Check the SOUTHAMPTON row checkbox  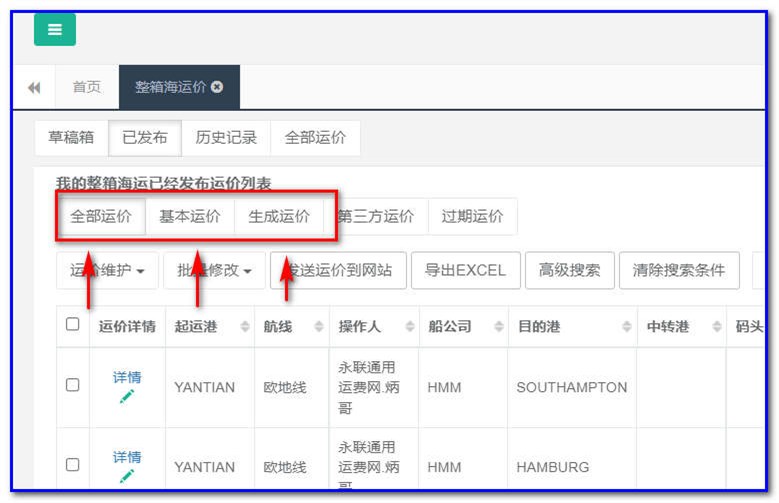pyautogui.click(x=73, y=385)
